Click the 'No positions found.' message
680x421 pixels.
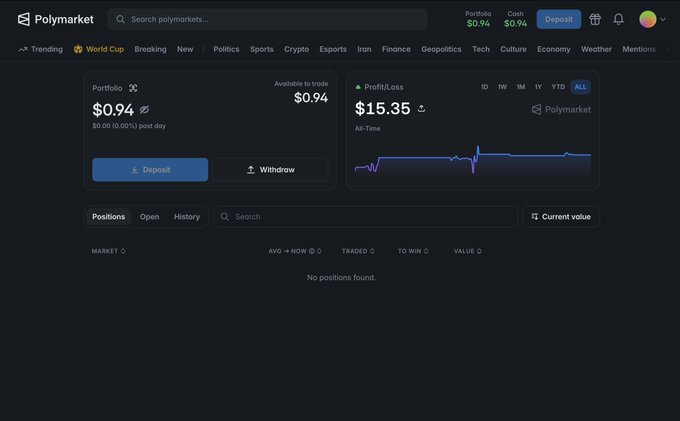tap(341, 277)
